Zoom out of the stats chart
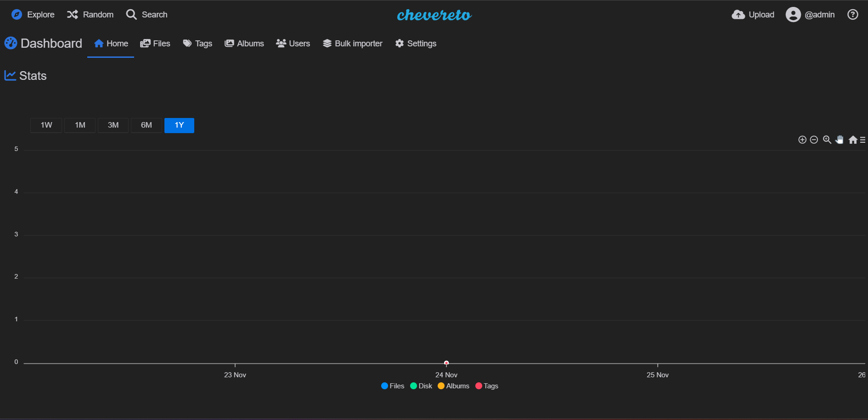 [x=813, y=140]
